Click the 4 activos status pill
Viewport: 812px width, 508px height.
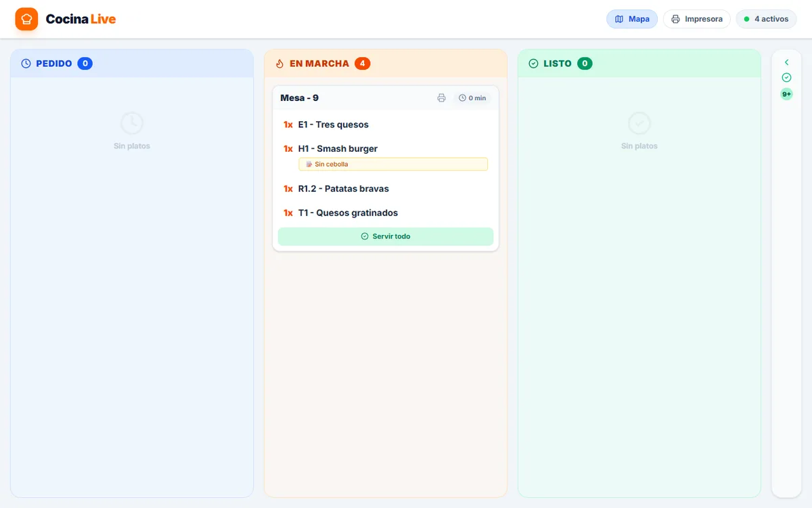766,19
